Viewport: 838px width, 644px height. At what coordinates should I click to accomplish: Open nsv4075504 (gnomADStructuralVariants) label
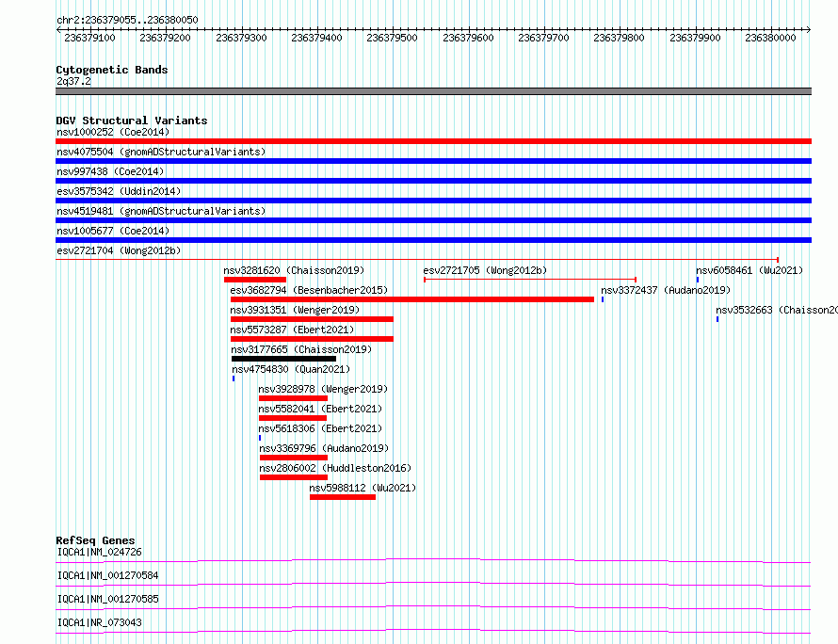[x=161, y=152]
